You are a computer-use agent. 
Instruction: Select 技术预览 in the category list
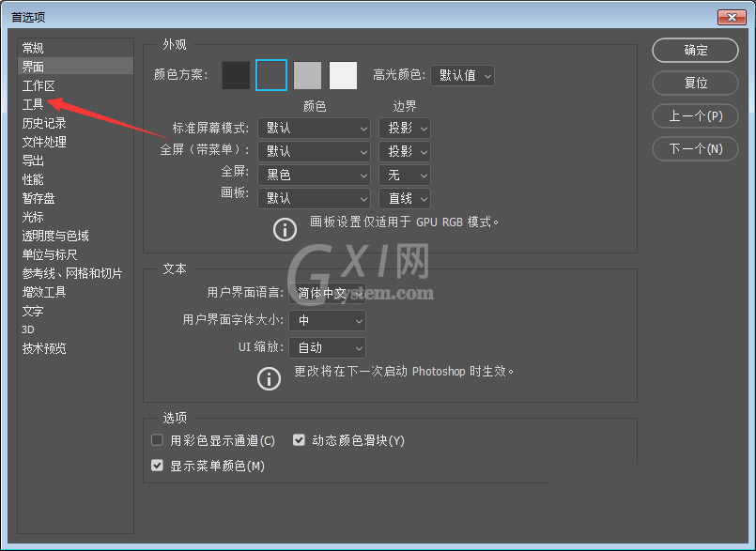[x=76, y=348]
